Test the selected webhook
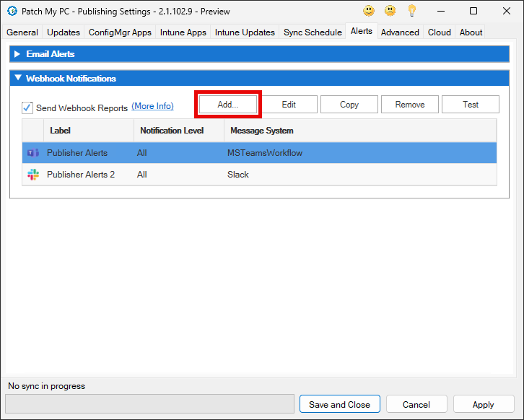This screenshot has width=524, height=420. click(471, 104)
